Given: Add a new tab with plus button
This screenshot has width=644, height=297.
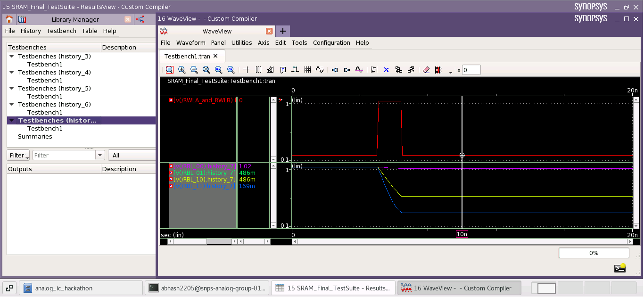Looking at the screenshot, I should click(283, 31).
